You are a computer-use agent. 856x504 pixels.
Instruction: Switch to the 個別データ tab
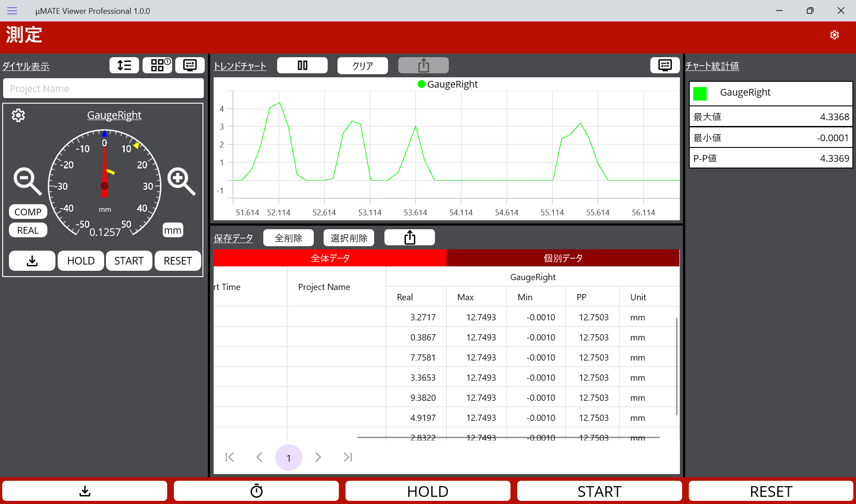coord(563,258)
